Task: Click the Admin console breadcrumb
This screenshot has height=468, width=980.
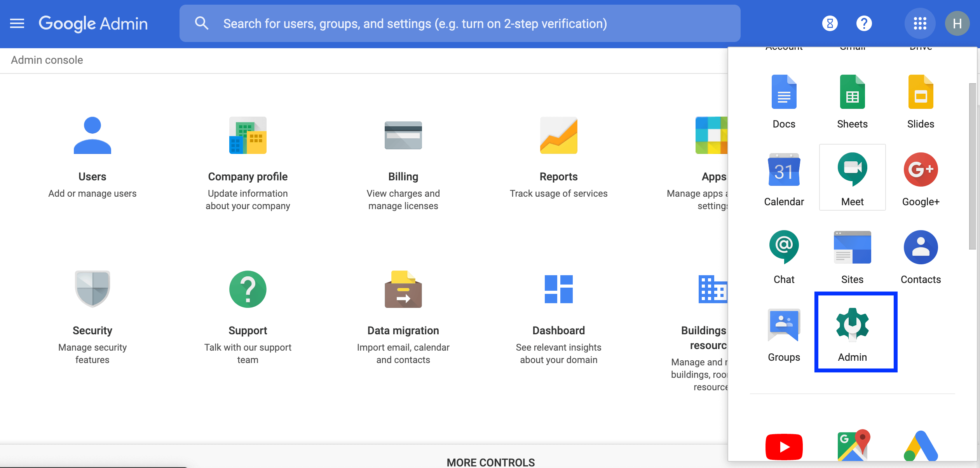Action: point(47,60)
